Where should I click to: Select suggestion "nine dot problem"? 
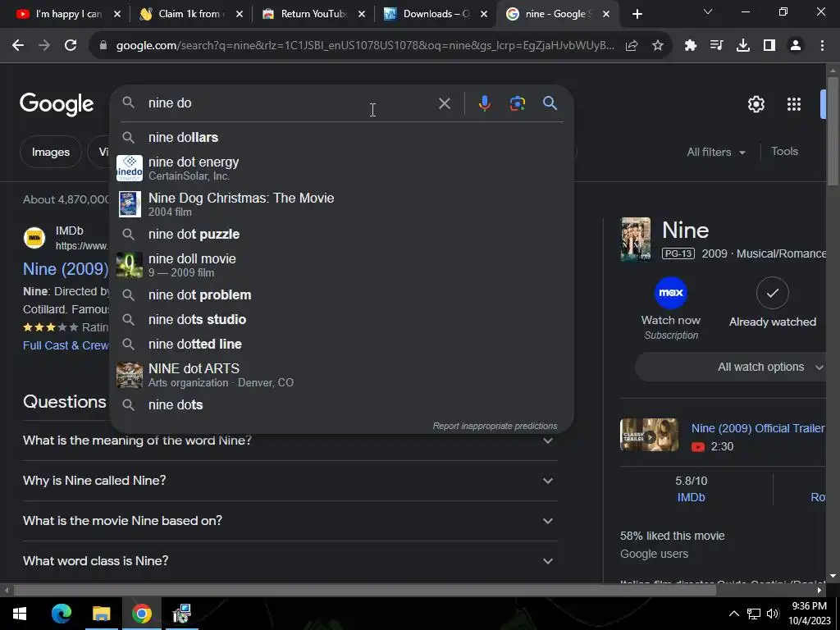click(x=341, y=295)
